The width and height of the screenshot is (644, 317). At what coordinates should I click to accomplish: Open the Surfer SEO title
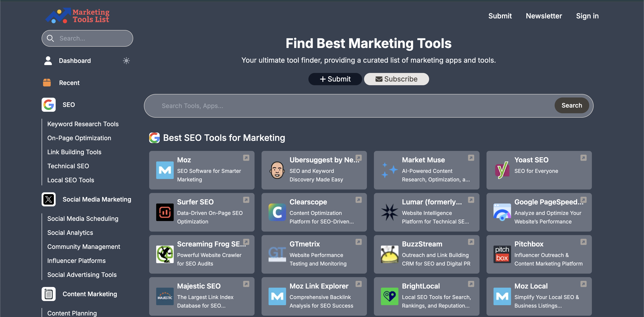[x=195, y=202]
